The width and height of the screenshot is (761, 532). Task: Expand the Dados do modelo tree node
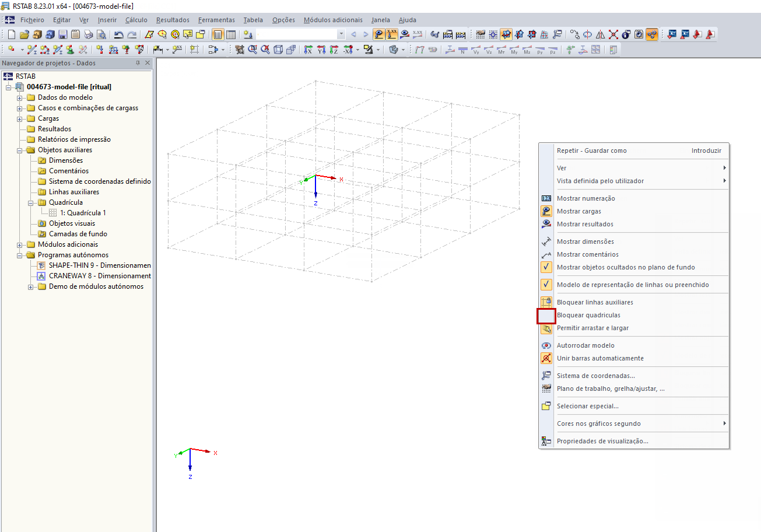tap(20, 97)
